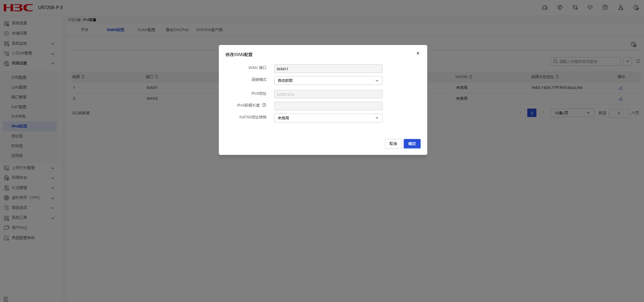
Task: Click the user account icon
Action: [x=621, y=7]
